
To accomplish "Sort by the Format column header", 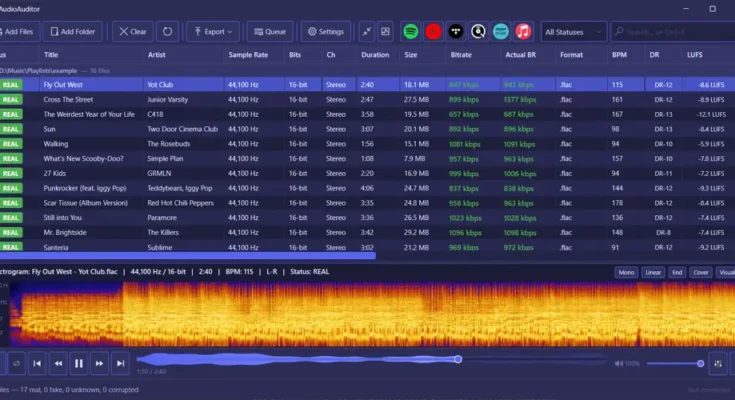I will (571, 55).
